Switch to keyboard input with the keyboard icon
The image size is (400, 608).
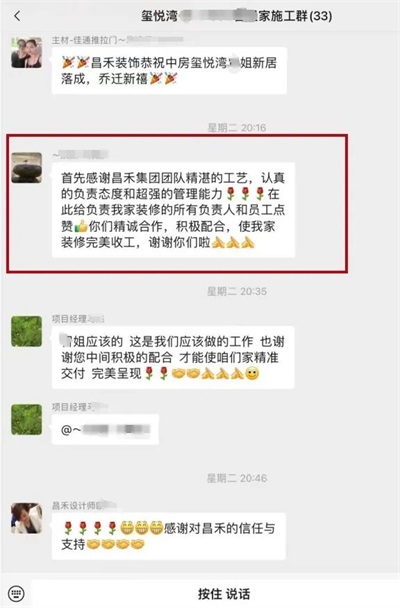(16, 593)
